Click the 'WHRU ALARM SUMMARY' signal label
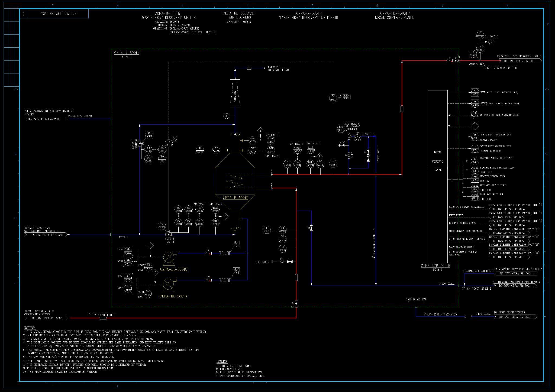 click(461, 247)
